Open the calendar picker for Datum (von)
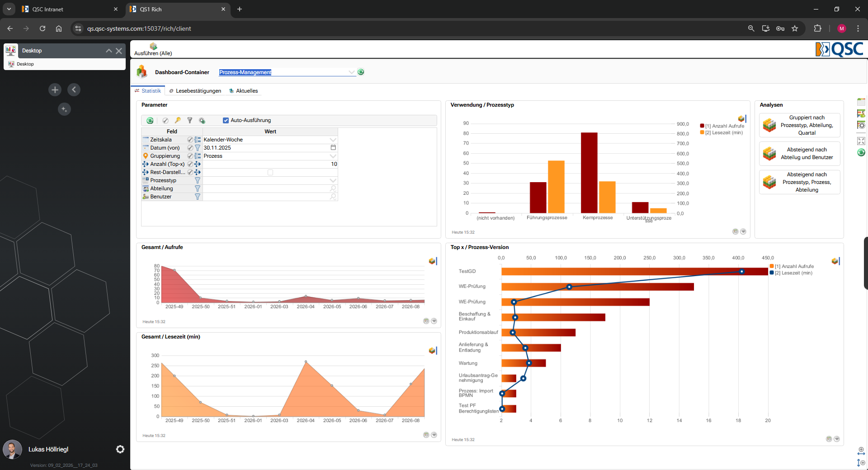This screenshot has width=868, height=470. [x=333, y=148]
